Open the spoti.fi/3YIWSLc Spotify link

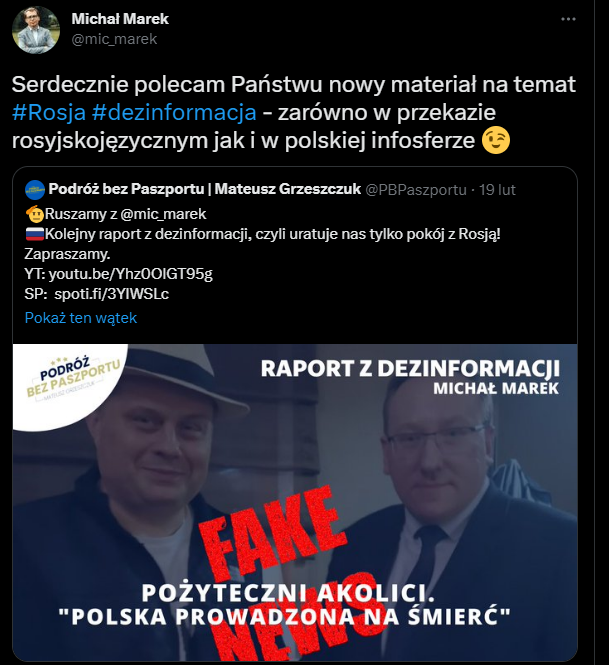pos(112,294)
